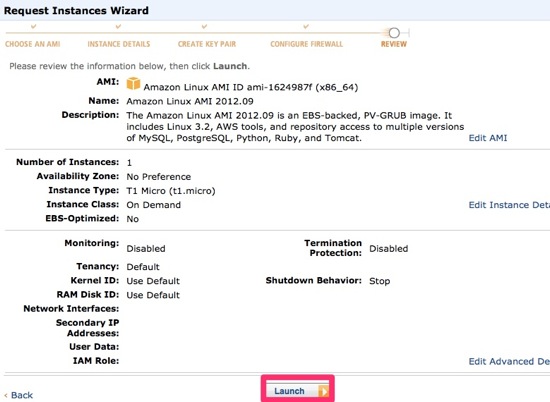Click the AMI description paragraph
The image size is (550, 402).
pos(295,127)
